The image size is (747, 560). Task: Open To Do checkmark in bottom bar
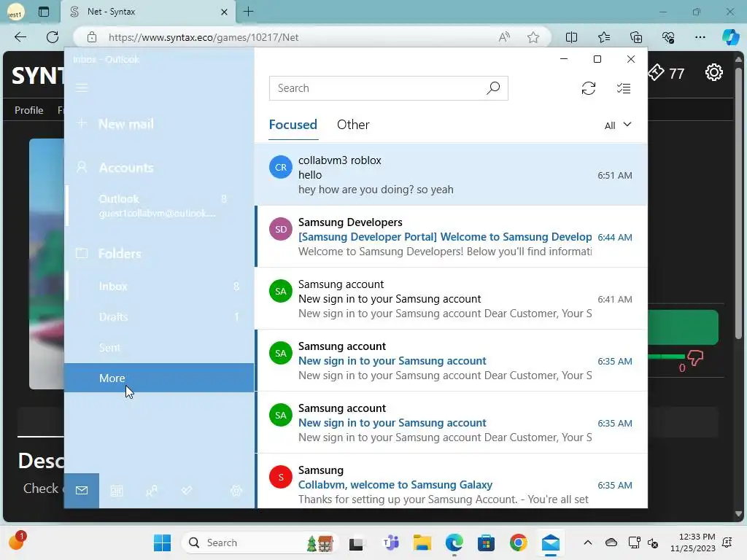point(187,491)
